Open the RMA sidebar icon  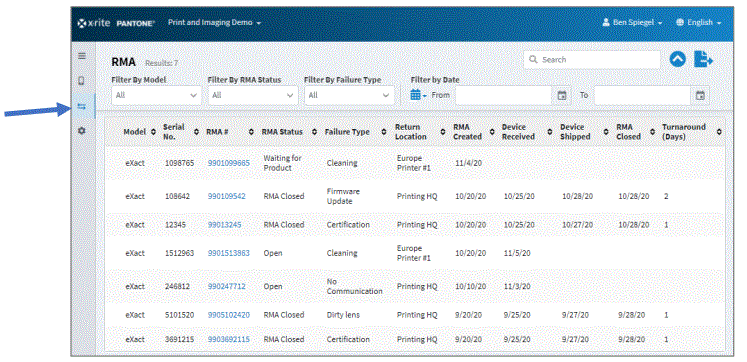point(81,106)
